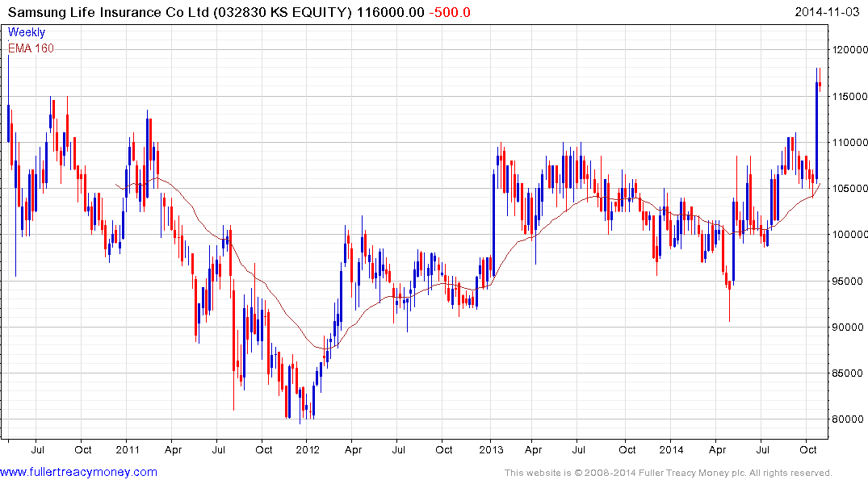868x484 pixels.
Task: Click the 90000 price axis label
Action: click(x=848, y=327)
